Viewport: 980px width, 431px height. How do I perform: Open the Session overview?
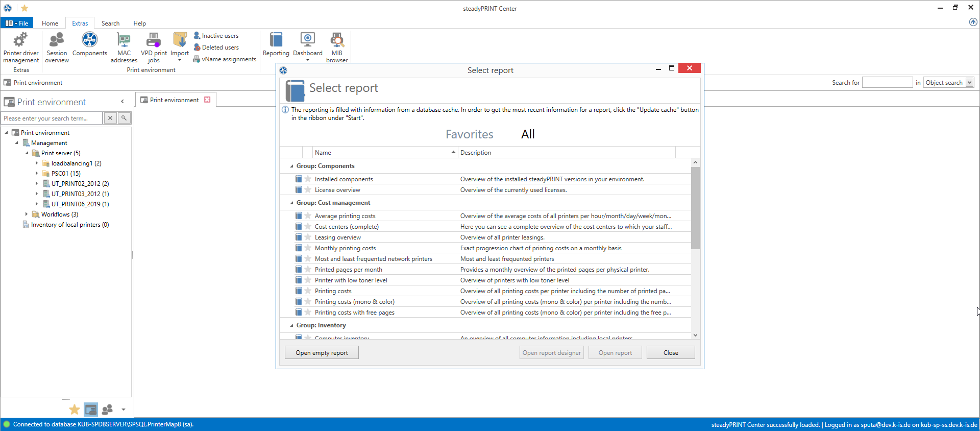(57, 47)
